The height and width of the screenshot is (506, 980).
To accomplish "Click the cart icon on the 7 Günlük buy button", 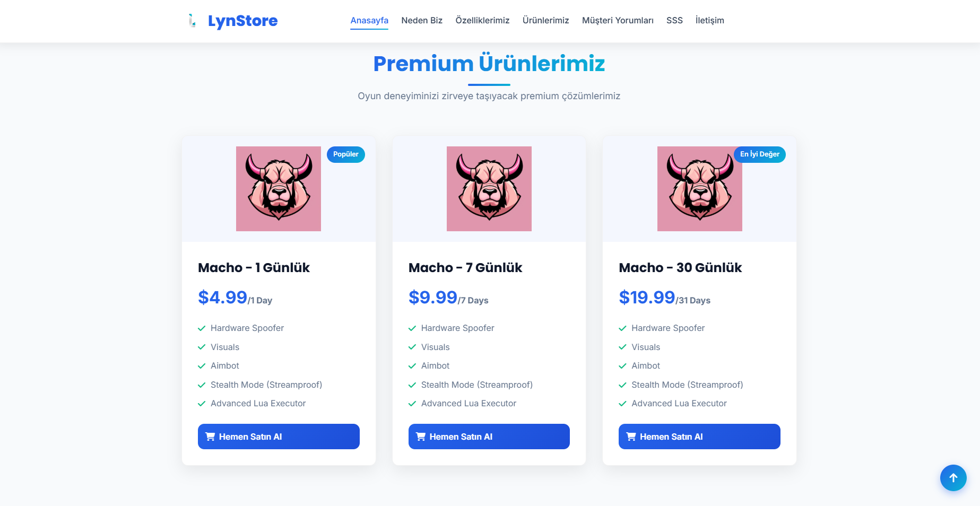I will [x=421, y=437].
